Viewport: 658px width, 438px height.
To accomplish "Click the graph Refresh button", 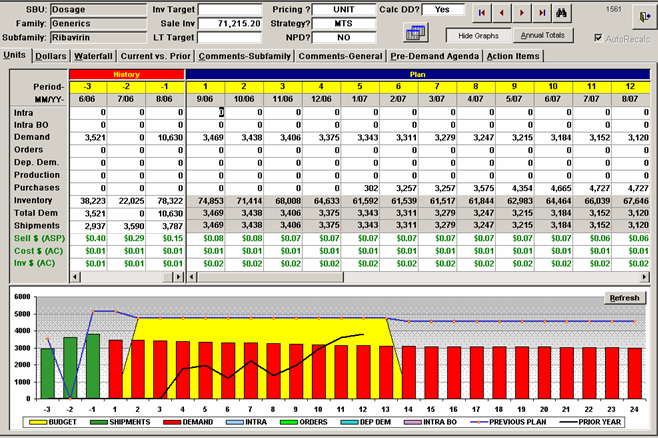I will pyautogui.click(x=624, y=298).
